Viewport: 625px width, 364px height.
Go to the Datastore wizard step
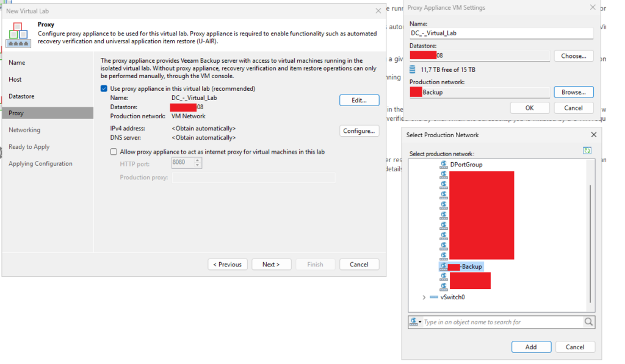coord(21,96)
